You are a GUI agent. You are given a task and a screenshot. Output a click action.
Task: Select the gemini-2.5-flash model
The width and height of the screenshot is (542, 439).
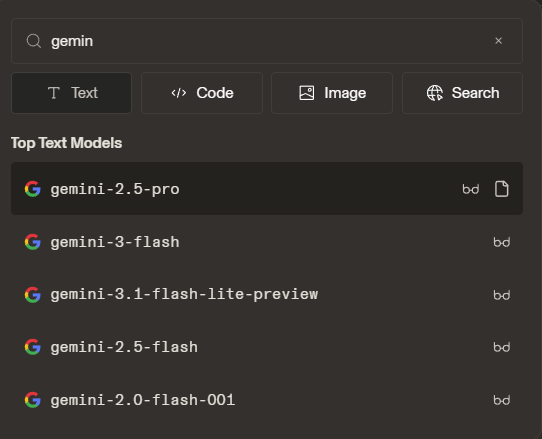pyautogui.click(x=267, y=347)
